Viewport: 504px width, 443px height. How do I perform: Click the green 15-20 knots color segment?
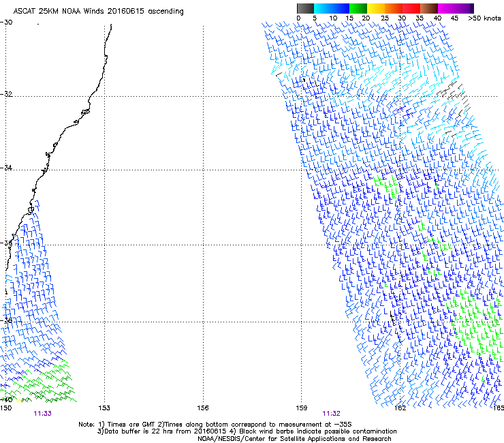tap(358, 8)
